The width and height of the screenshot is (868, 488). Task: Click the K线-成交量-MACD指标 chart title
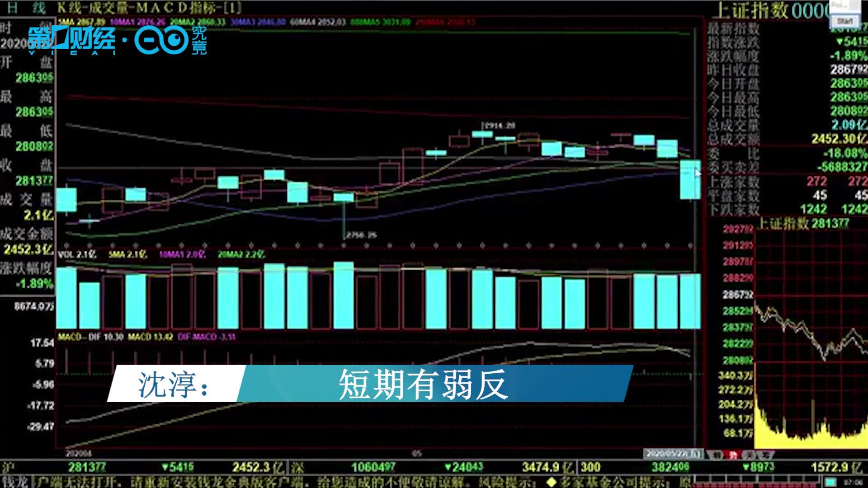pyautogui.click(x=149, y=8)
